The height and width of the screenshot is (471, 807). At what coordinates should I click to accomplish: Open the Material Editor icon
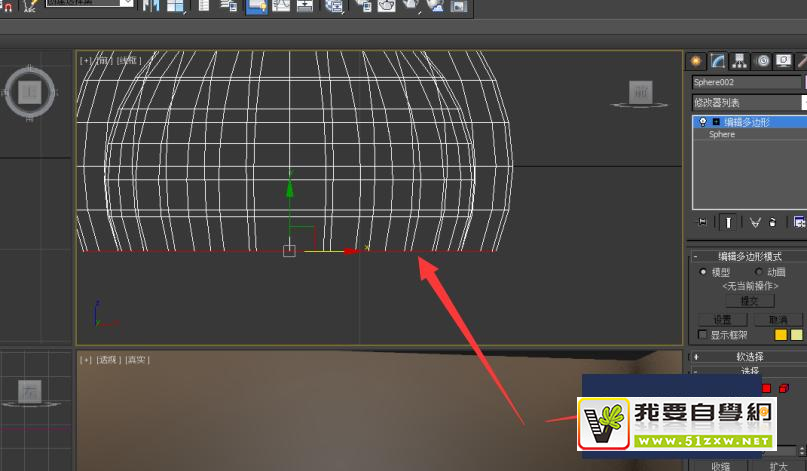coord(334,6)
